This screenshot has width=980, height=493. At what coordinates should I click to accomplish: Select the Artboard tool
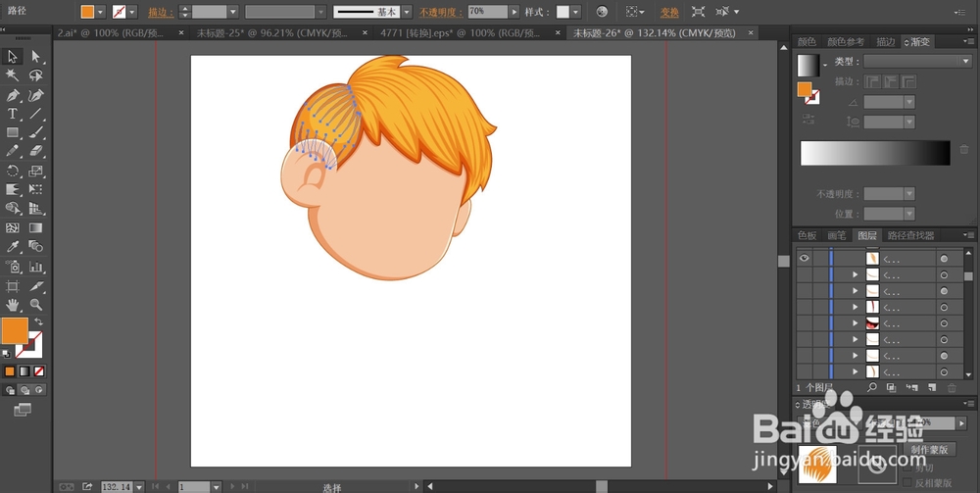point(12,286)
